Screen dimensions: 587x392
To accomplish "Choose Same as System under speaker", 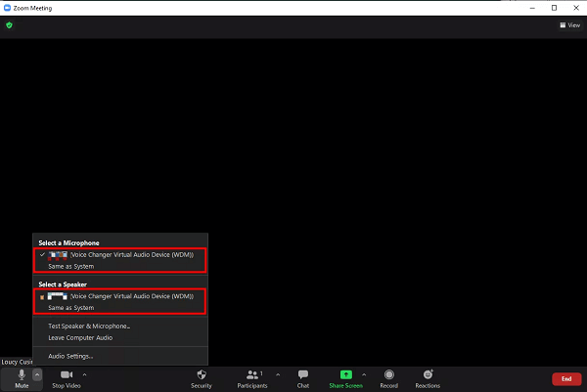I will coord(71,307).
